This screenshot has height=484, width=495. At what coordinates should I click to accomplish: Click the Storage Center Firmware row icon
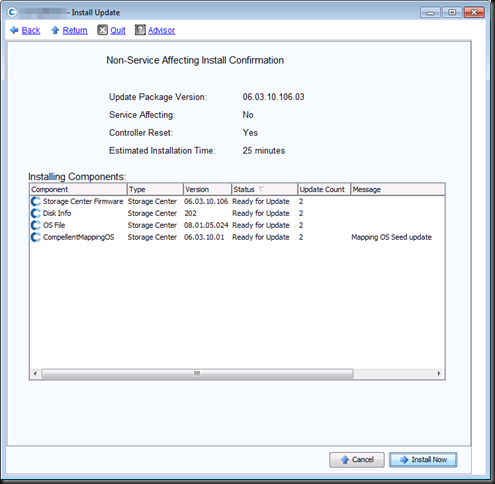[35, 201]
